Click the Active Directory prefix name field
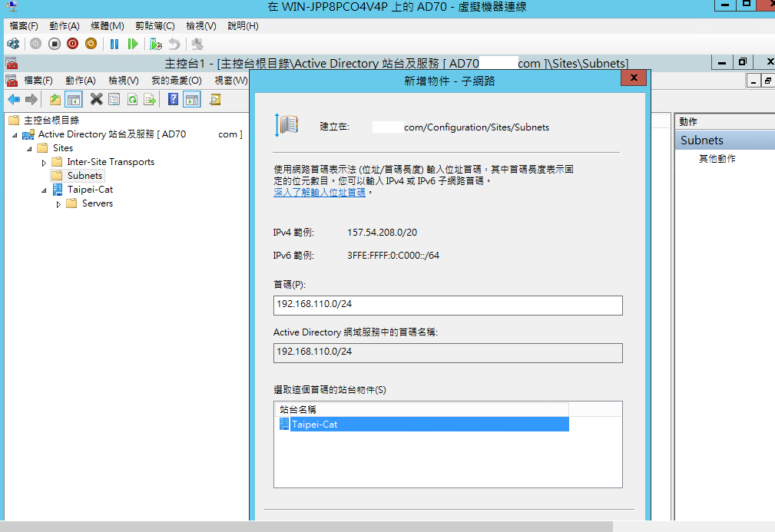Image resolution: width=775 pixels, height=532 pixels. 448,352
